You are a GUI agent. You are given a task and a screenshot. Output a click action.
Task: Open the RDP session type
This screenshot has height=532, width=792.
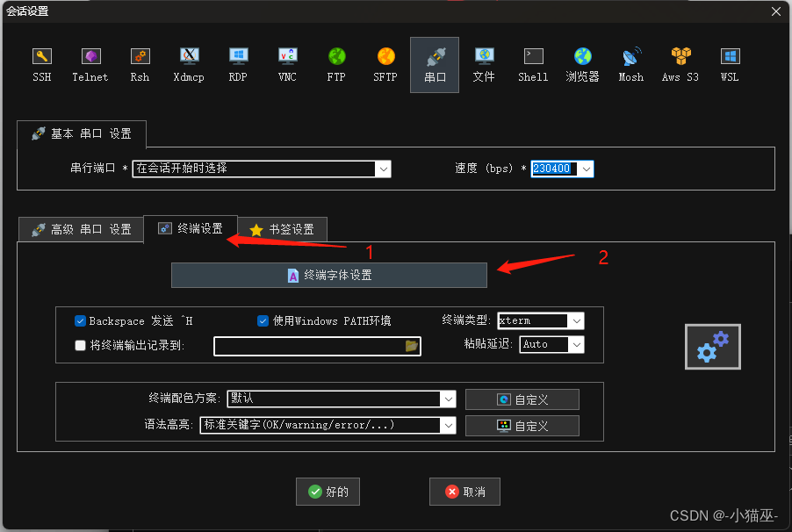point(238,65)
